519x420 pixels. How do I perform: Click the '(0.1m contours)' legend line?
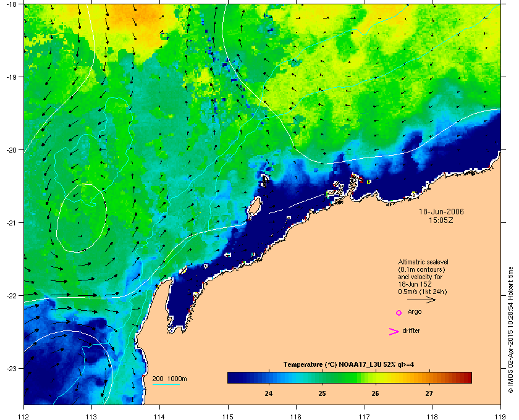tap(421, 269)
